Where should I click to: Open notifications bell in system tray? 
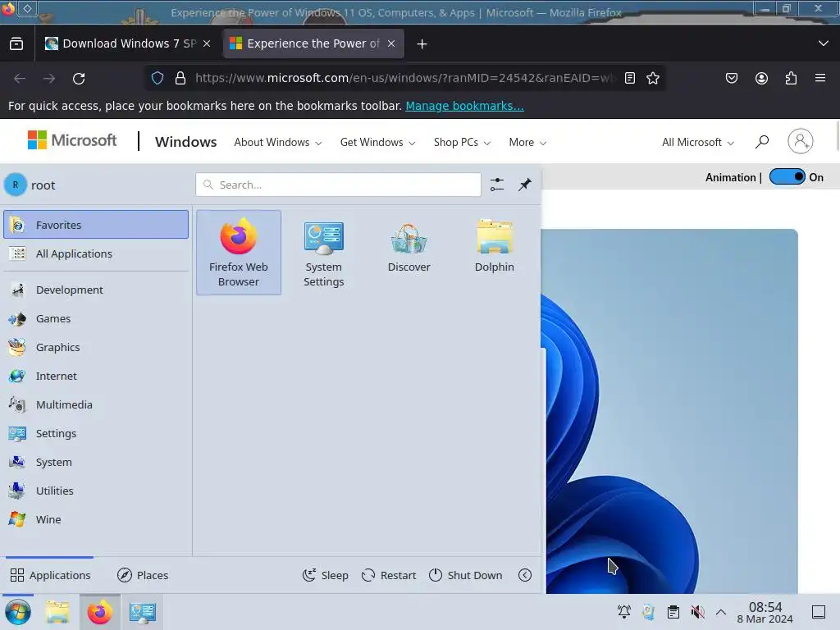coord(624,612)
